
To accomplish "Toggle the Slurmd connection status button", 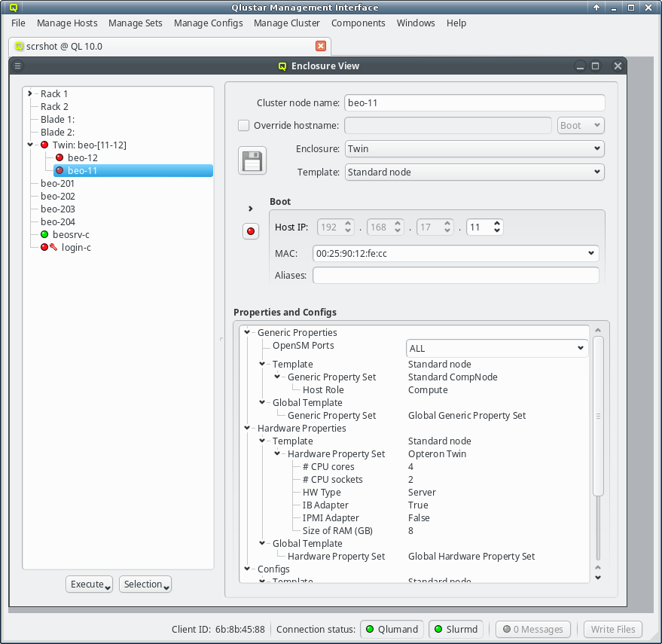I will 458,629.
